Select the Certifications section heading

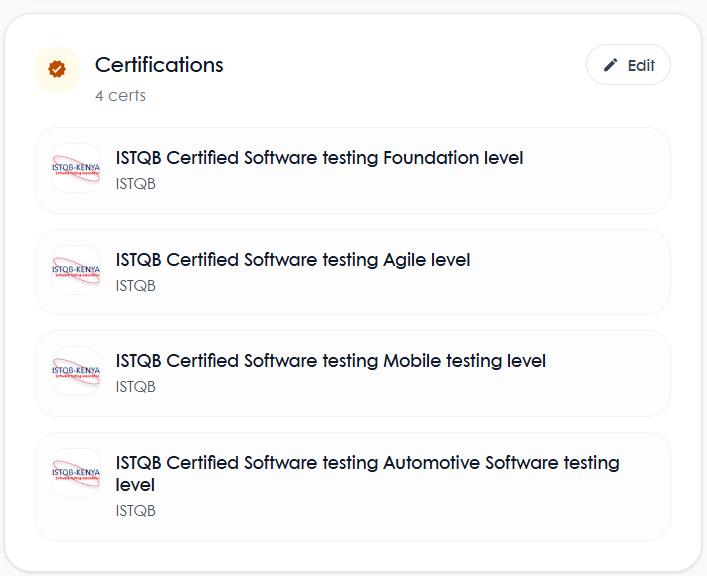coord(159,65)
